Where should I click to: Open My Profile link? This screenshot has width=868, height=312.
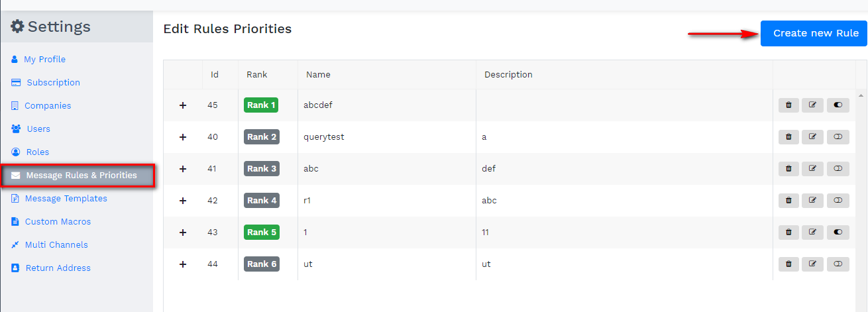pos(44,60)
